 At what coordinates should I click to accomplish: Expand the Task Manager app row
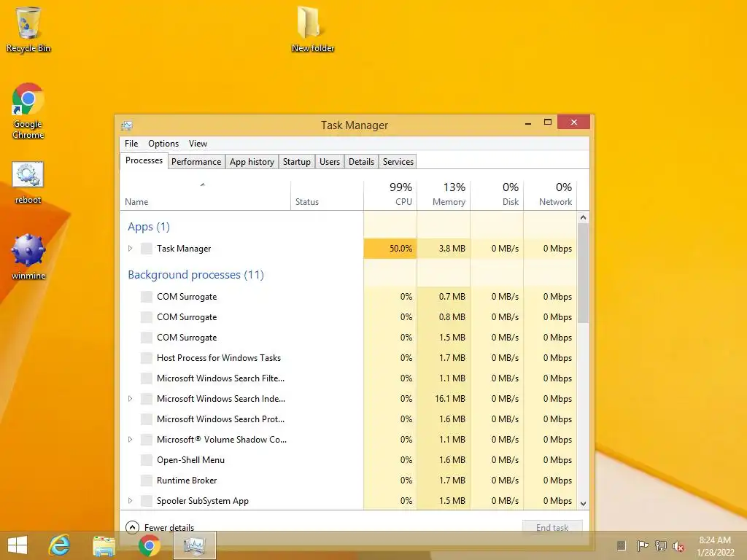pos(130,248)
